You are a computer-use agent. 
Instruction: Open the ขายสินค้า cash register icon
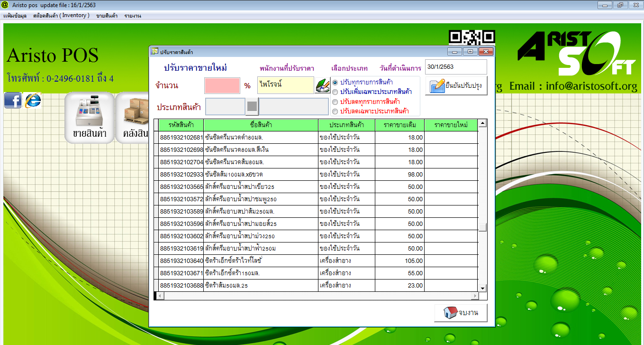click(90, 117)
